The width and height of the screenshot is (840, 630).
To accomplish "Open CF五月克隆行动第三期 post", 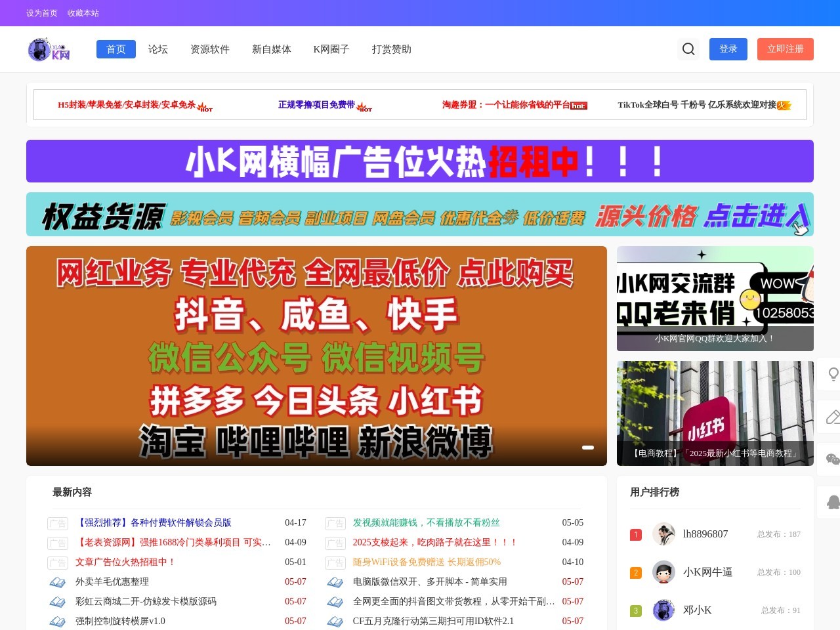I will click(x=433, y=621).
